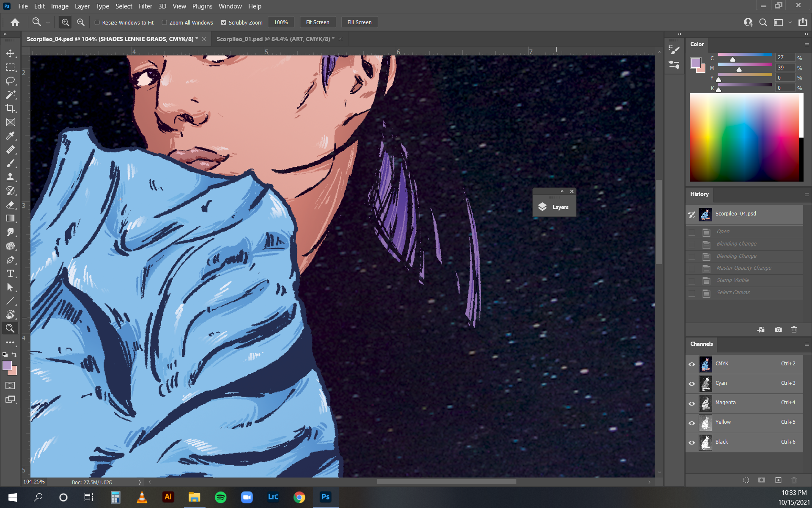The width and height of the screenshot is (812, 508).
Task: Click the Fill Screen button
Action: (x=359, y=22)
